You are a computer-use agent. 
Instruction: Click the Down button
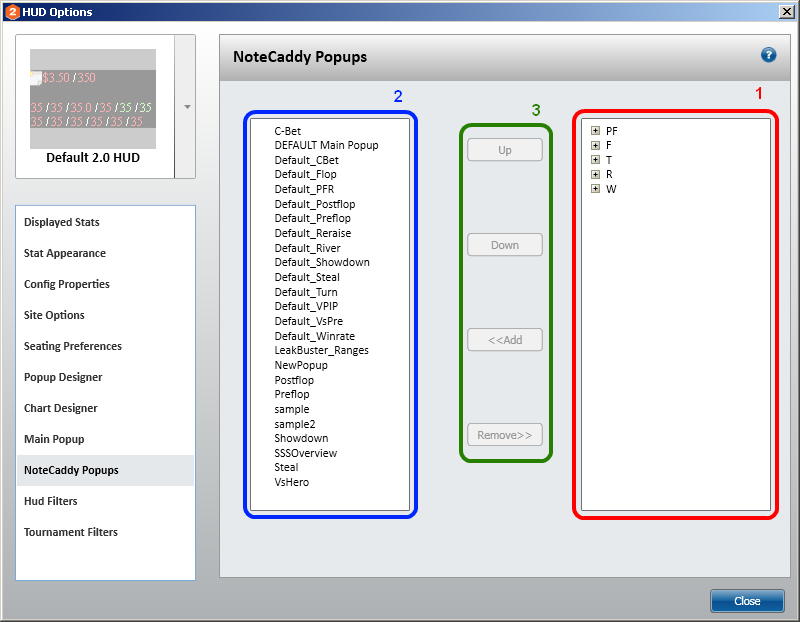[505, 245]
